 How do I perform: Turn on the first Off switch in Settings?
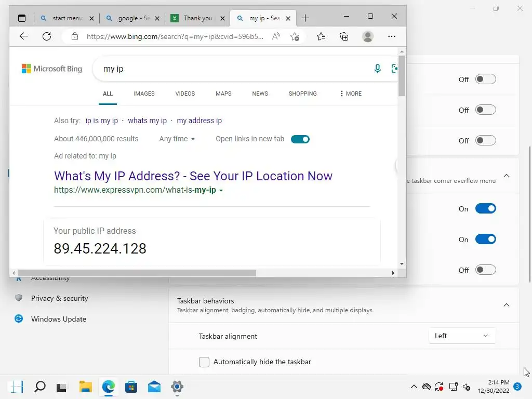coord(486,79)
